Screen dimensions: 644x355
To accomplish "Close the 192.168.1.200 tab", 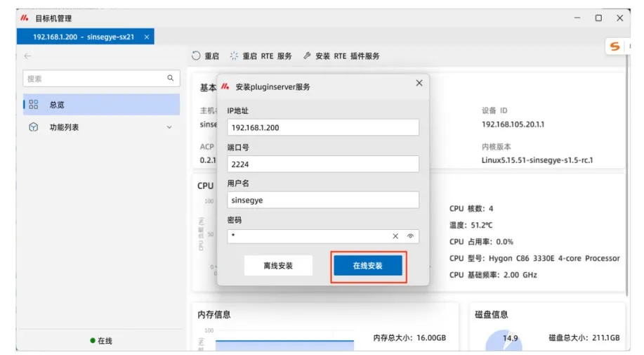I will (147, 37).
